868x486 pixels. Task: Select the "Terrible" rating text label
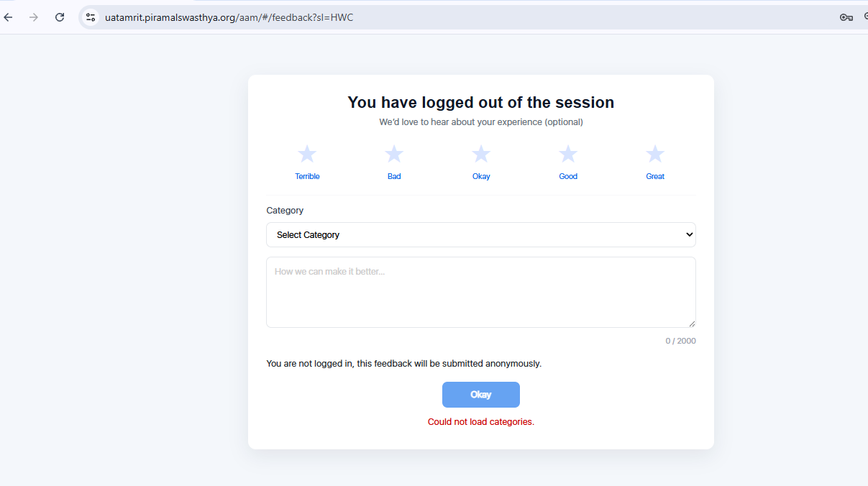[307, 176]
